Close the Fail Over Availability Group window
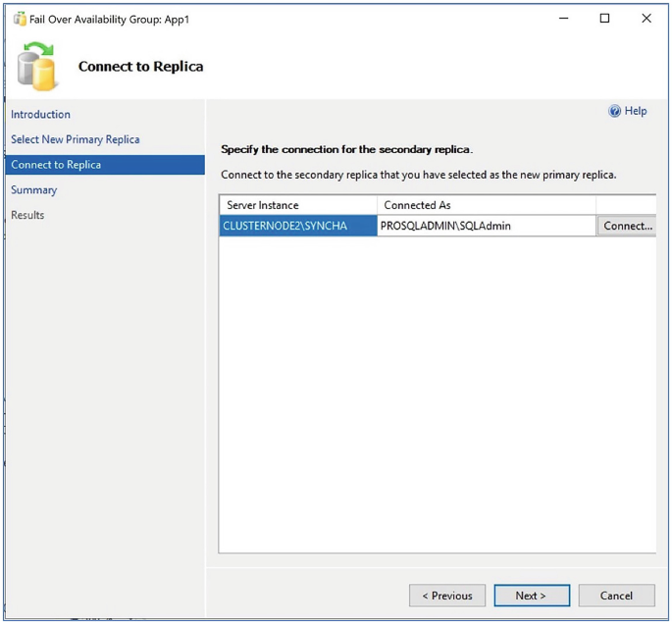The image size is (672, 624). coord(646,19)
